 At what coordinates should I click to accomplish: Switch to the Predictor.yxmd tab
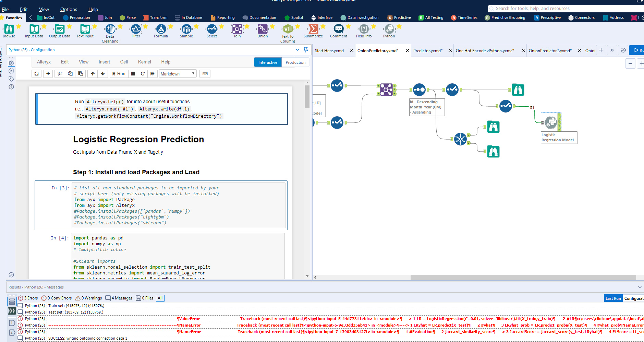(x=428, y=51)
